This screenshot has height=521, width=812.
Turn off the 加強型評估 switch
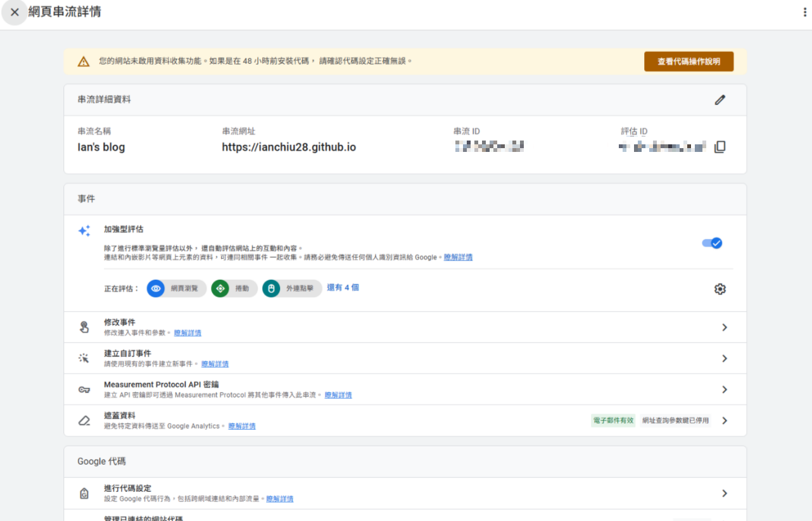[712, 243]
